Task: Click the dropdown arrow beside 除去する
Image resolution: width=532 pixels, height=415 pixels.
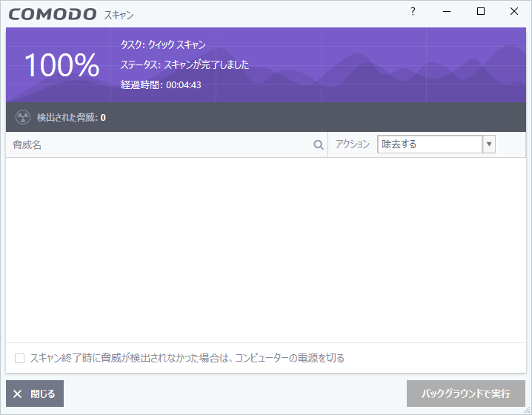Action: pyautogui.click(x=489, y=145)
